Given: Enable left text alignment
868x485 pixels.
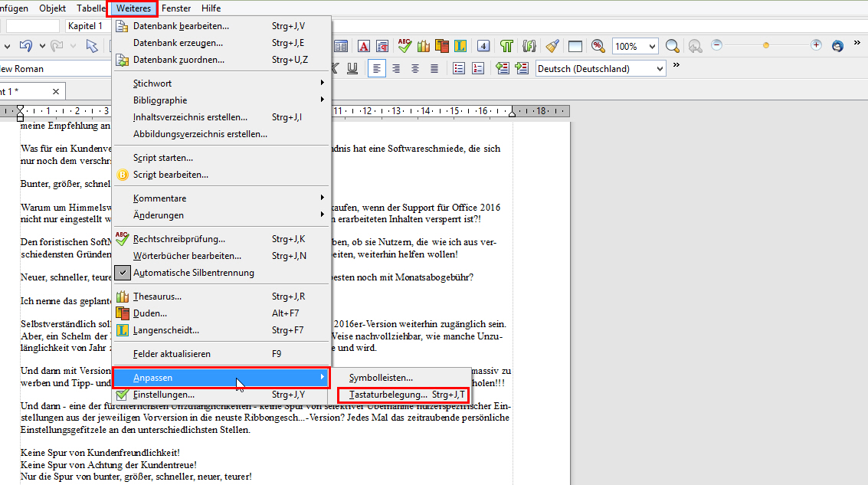Looking at the screenshot, I should (x=376, y=69).
